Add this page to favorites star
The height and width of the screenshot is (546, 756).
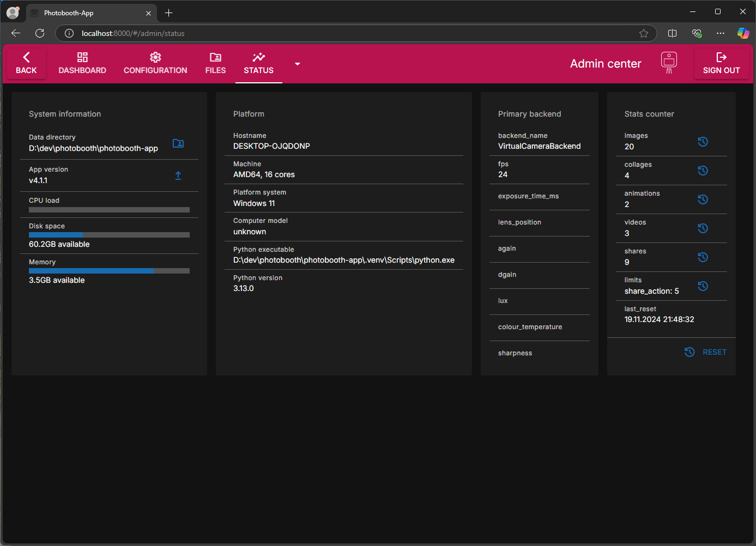click(644, 33)
